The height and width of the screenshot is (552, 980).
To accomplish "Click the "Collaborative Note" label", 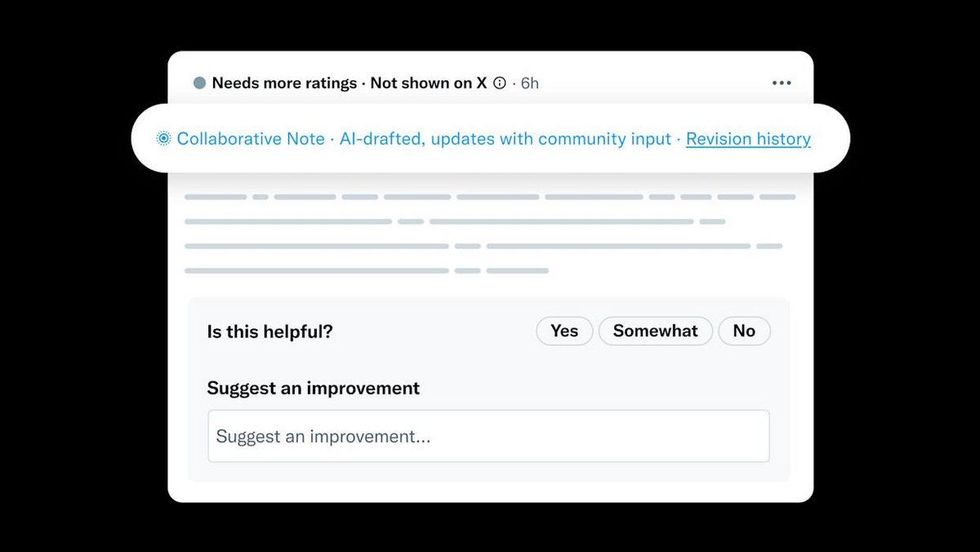I will point(251,140).
